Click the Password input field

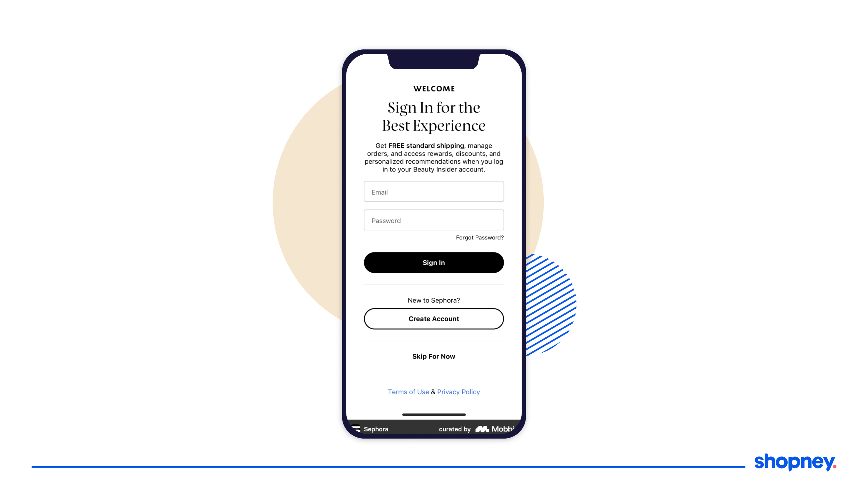coord(434,221)
